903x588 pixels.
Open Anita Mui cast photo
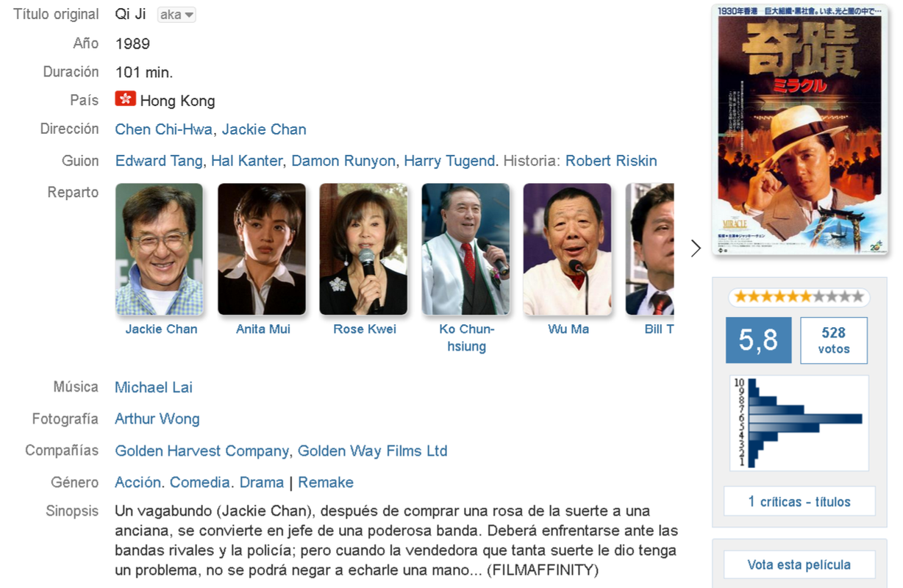tap(262, 249)
